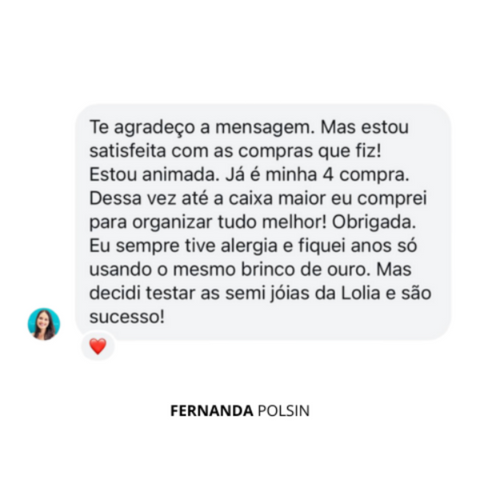Select the gray message bubble
This screenshot has width=480, height=480.
263,222
